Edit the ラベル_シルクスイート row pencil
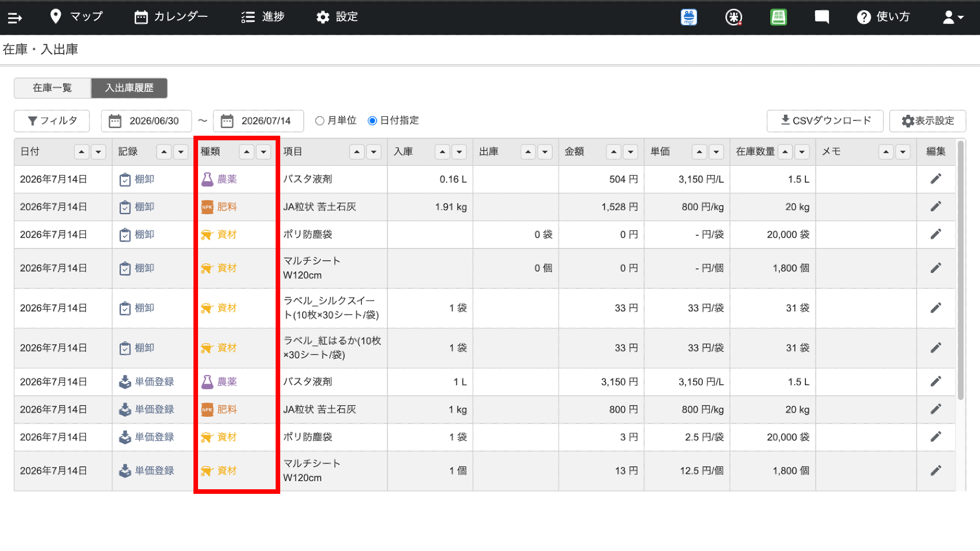The height and width of the screenshot is (551, 980). [936, 308]
